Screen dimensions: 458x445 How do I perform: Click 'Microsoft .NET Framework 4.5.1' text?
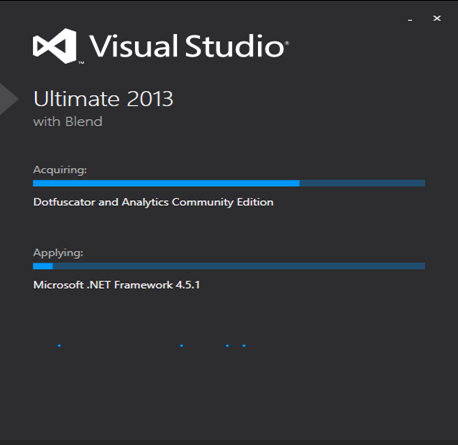coord(117,285)
